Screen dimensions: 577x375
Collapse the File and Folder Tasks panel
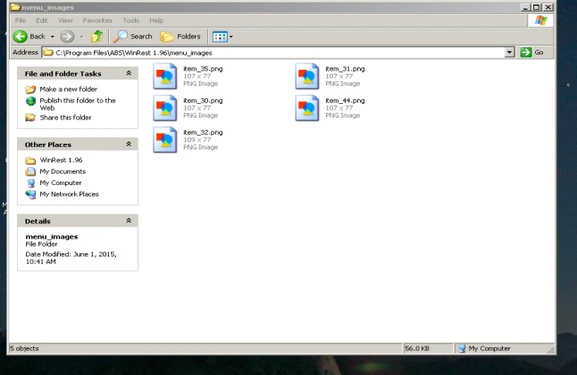coord(128,73)
